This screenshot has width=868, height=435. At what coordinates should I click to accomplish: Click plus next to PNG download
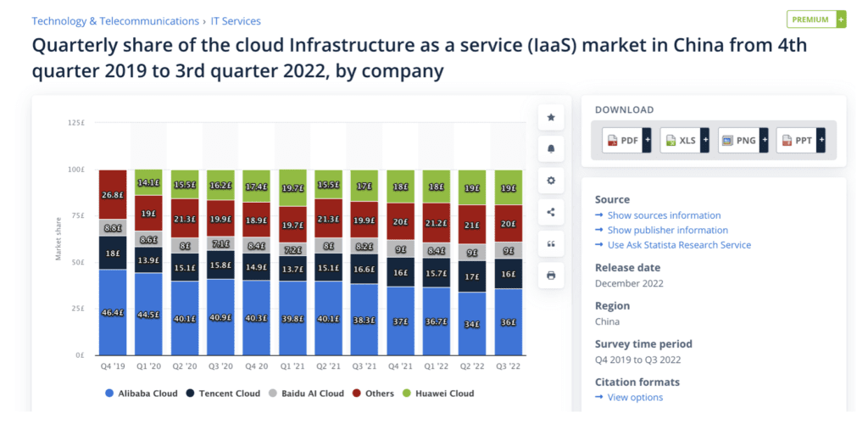(x=764, y=140)
